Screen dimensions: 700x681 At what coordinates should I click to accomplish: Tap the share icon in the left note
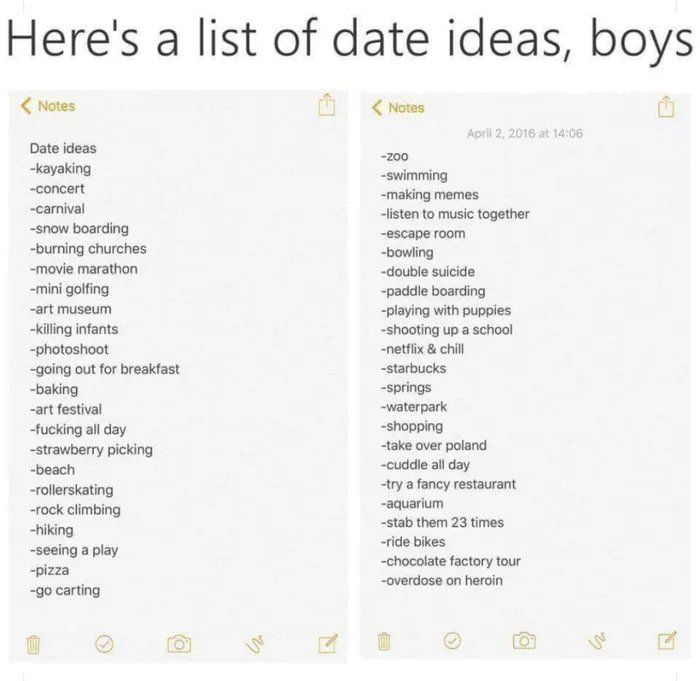[x=325, y=105]
